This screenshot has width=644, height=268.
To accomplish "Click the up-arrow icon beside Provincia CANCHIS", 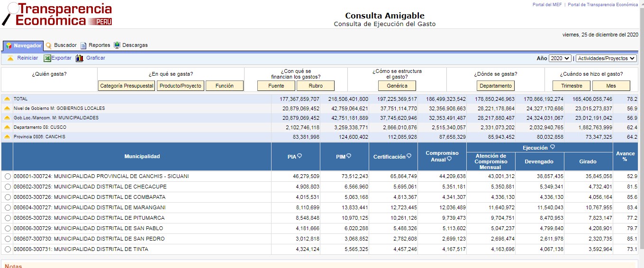I will (x=7, y=137).
